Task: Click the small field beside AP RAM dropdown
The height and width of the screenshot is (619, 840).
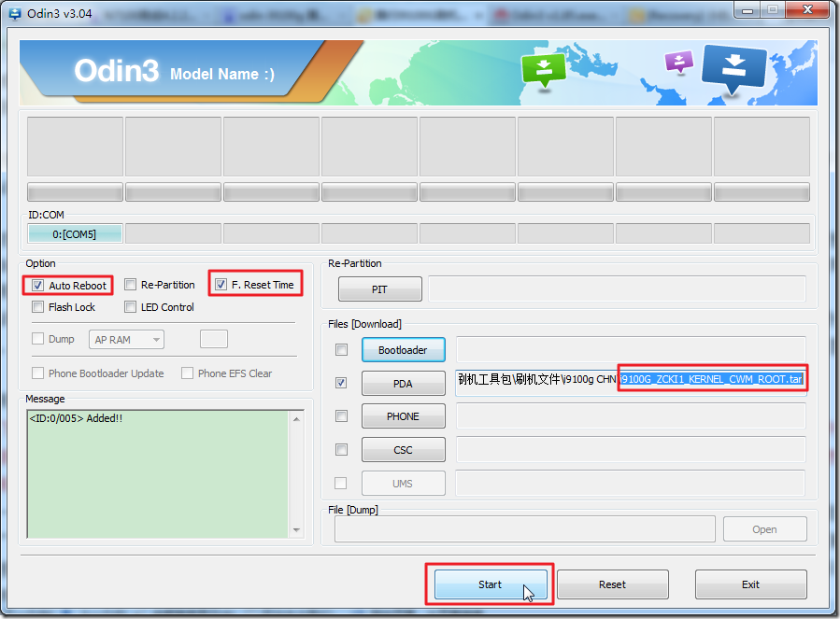Action: pos(214,339)
